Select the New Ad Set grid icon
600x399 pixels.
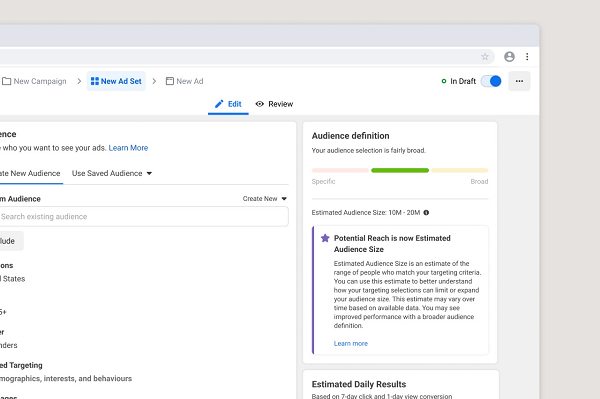pos(95,81)
